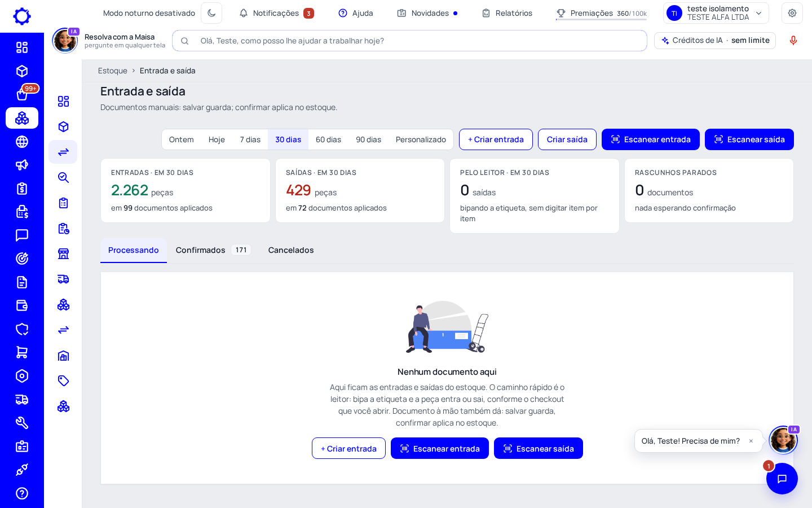Select the 7 dias date range
This screenshot has height=508, width=812.
[x=250, y=139]
